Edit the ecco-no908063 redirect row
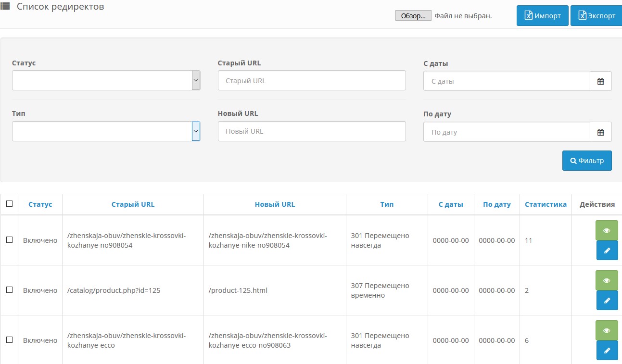 pyautogui.click(x=607, y=351)
